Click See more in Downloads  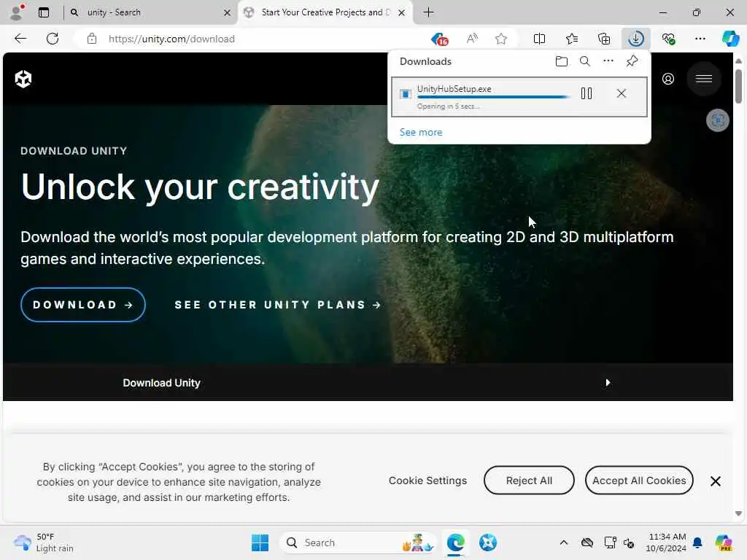(x=421, y=133)
